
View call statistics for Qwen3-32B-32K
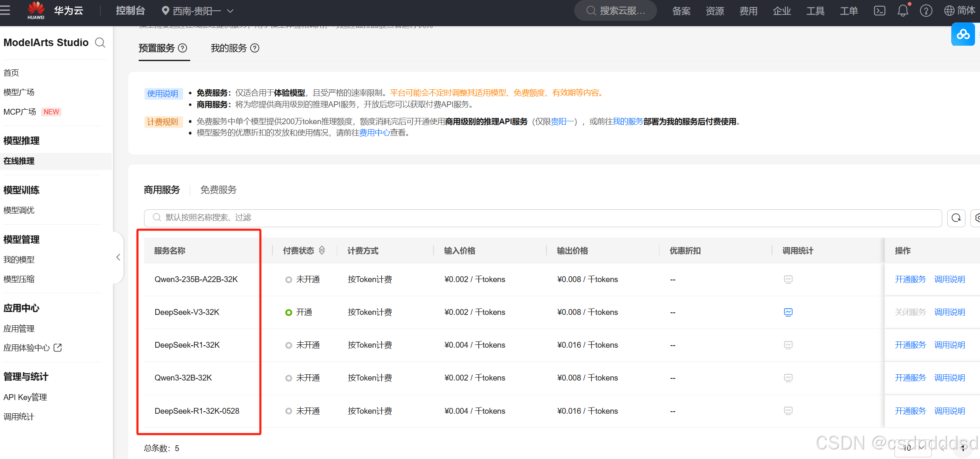[788, 378]
